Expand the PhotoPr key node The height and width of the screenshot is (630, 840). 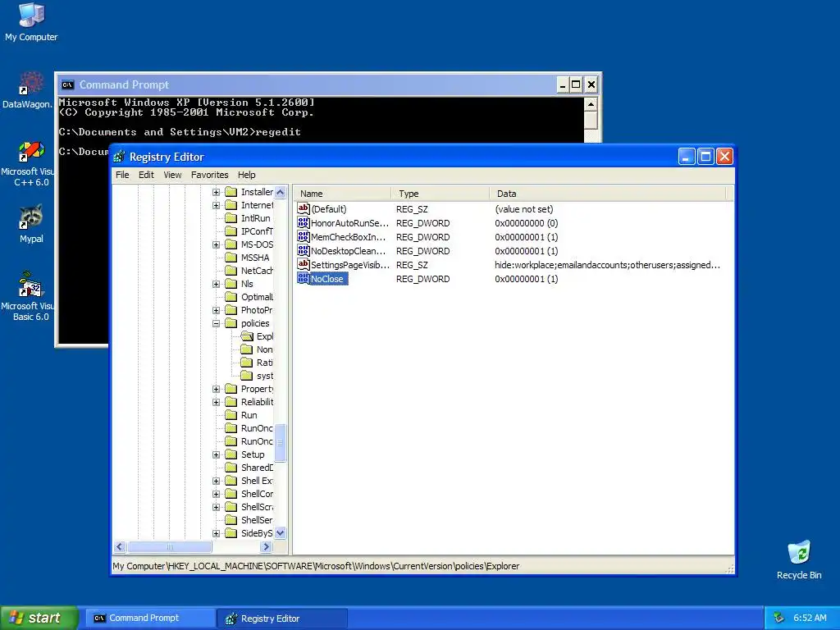tap(216, 310)
